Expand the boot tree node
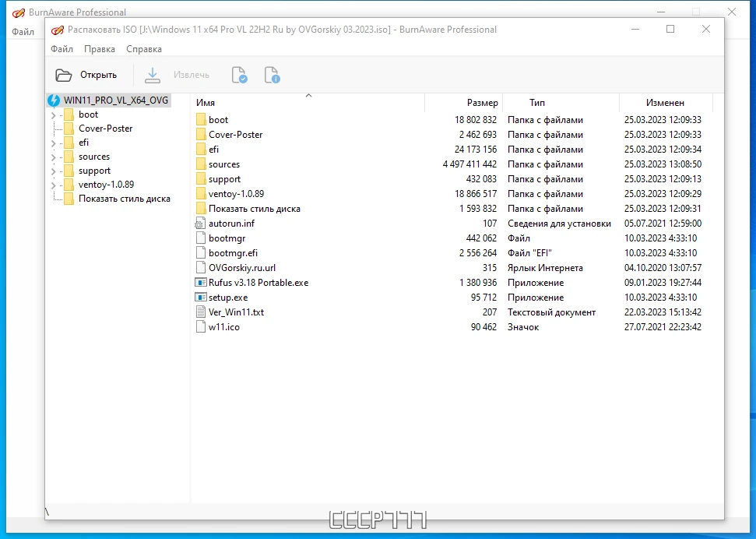The width and height of the screenshot is (756, 539). (53, 114)
